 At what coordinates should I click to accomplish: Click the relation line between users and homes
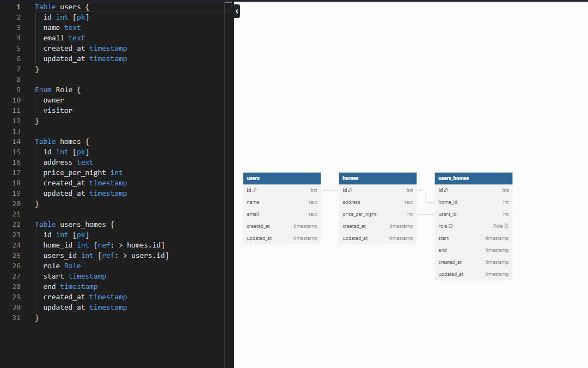click(330, 191)
